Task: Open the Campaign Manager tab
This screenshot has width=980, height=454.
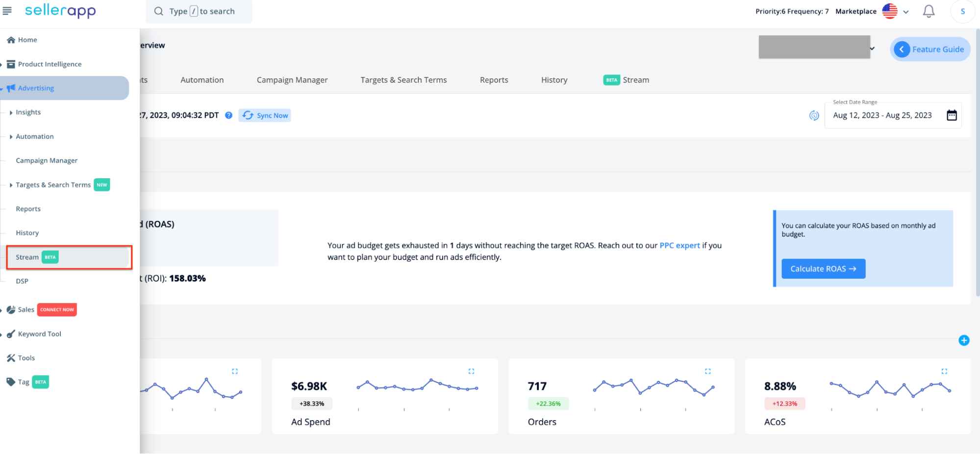Action: [292, 80]
